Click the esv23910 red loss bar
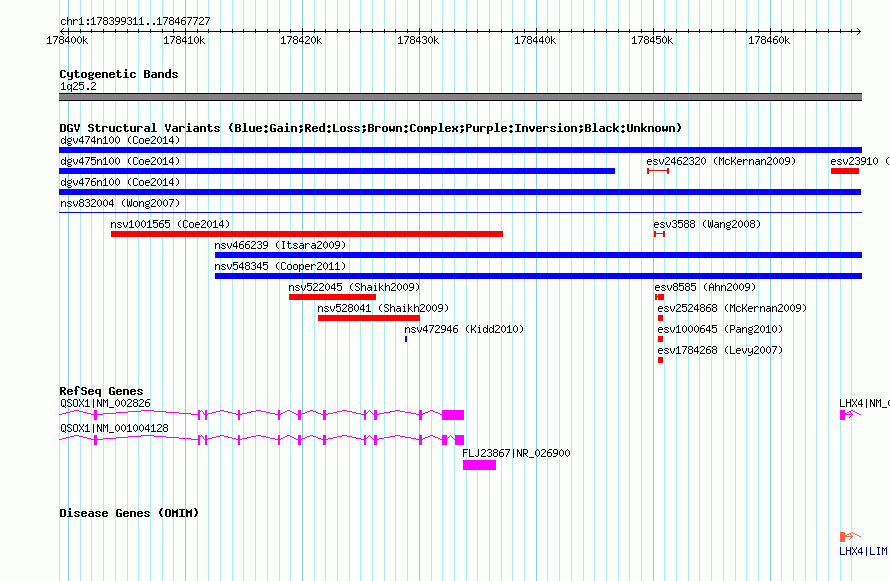Image resolution: width=890 pixels, height=581 pixels. click(x=845, y=171)
